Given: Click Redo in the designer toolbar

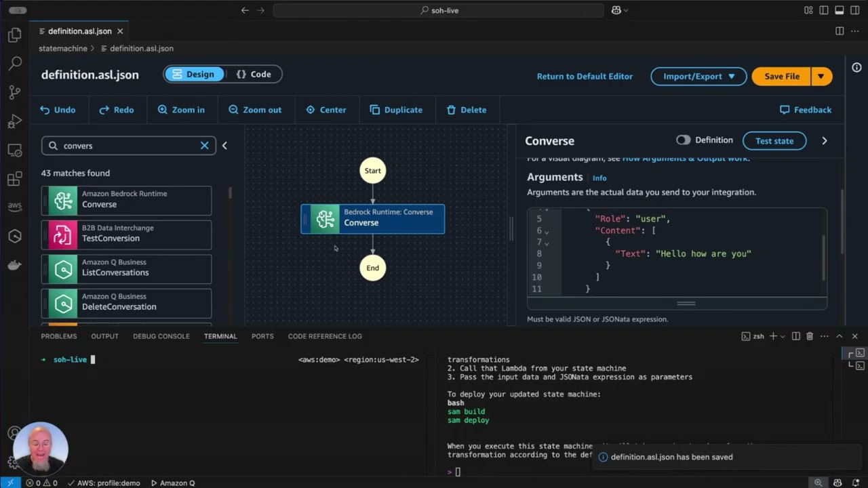Looking at the screenshot, I should tap(116, 110).
